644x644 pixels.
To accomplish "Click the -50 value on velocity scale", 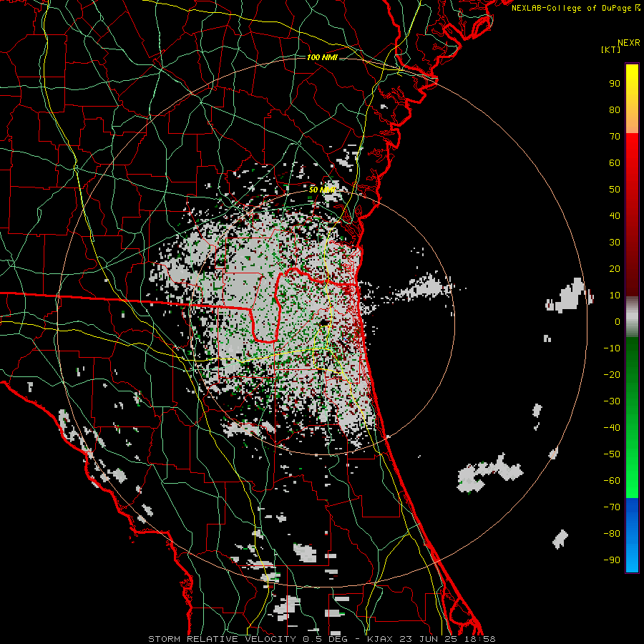I will tap(612, 454).
